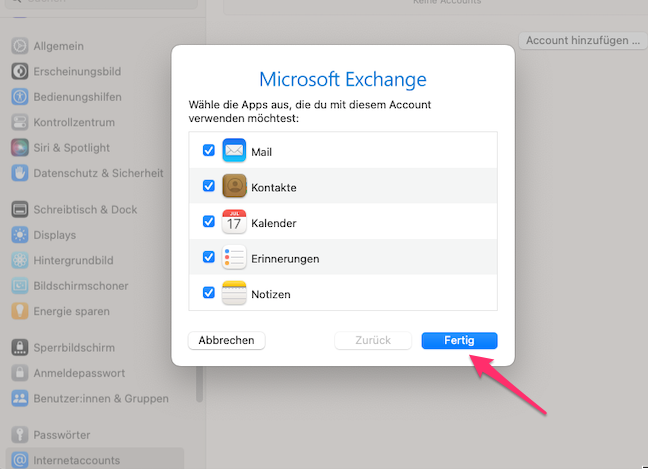Click the Erinnerungen app icon
Viewport: 648px width, 469px height.
(x=234, y=258)
